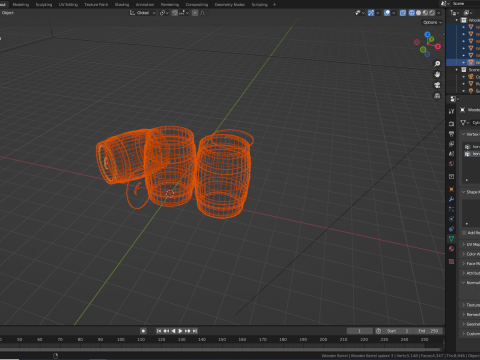Open the Options dropdown in viewport
The height and width of the screenshot is (360, 480).
pyautogui.click(x=432, y=22)
